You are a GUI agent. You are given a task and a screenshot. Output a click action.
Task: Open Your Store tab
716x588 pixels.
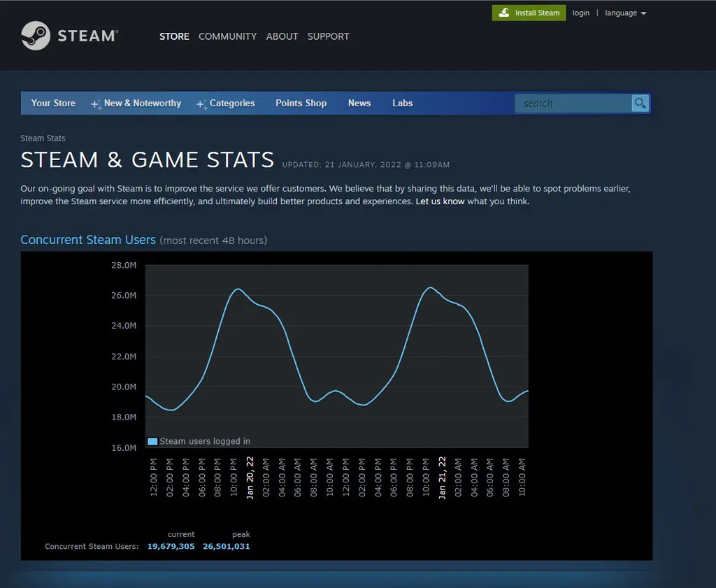pos(53,103)
